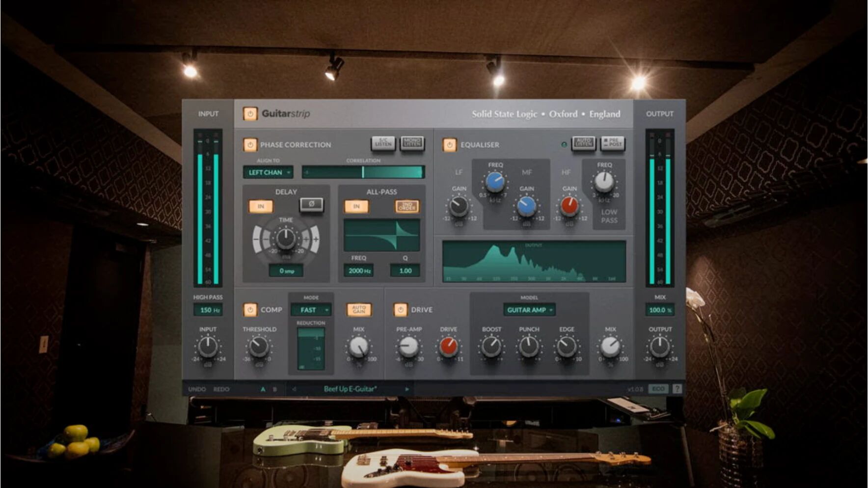This screenshot has height=488, width=868.
Task: Click the output spectrum analyser display
Action: [x=534, y=261]
